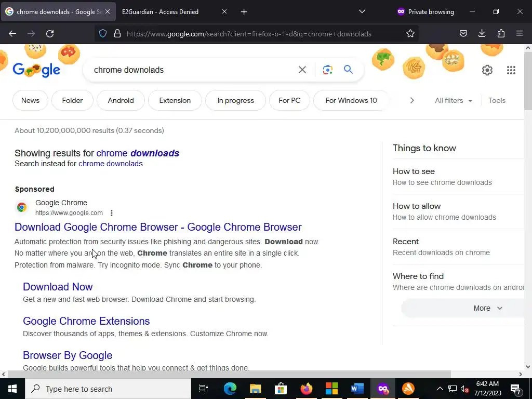532x399 pixels.
Task: Open Task View on taskbar
Action: tap(204, 389)
